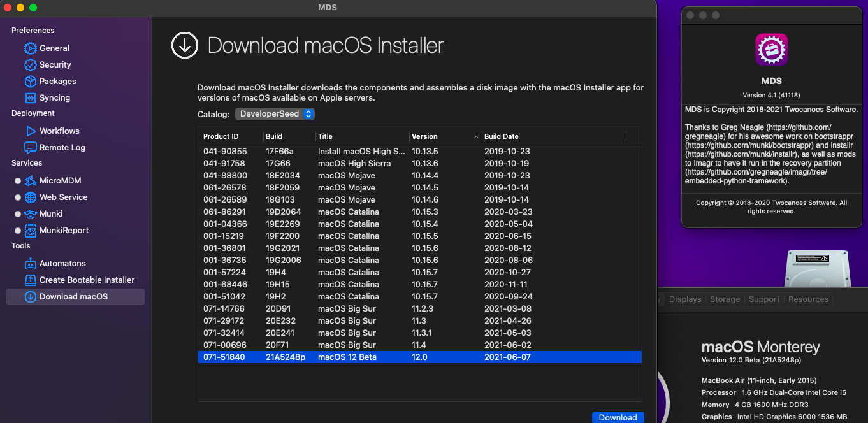Click the Syncing arrows icon
868x423 pixels.
pos(30,97)
